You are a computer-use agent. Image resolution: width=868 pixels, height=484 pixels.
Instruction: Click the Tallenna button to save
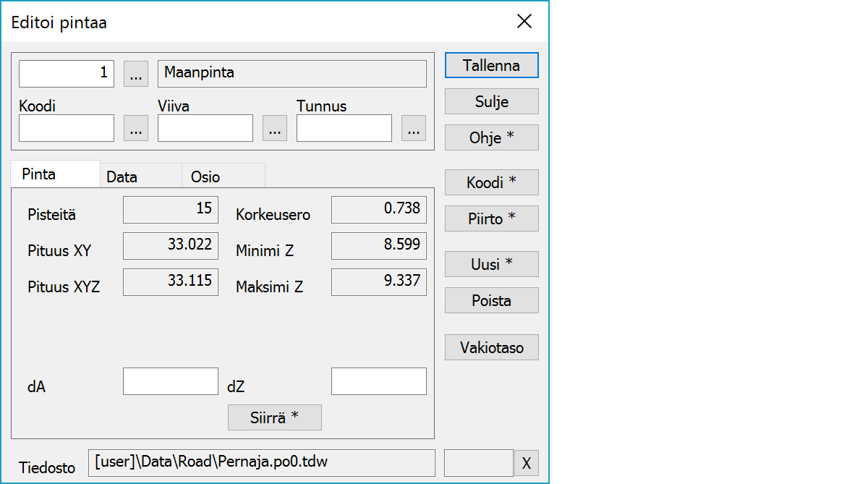(x=491, y=65)
